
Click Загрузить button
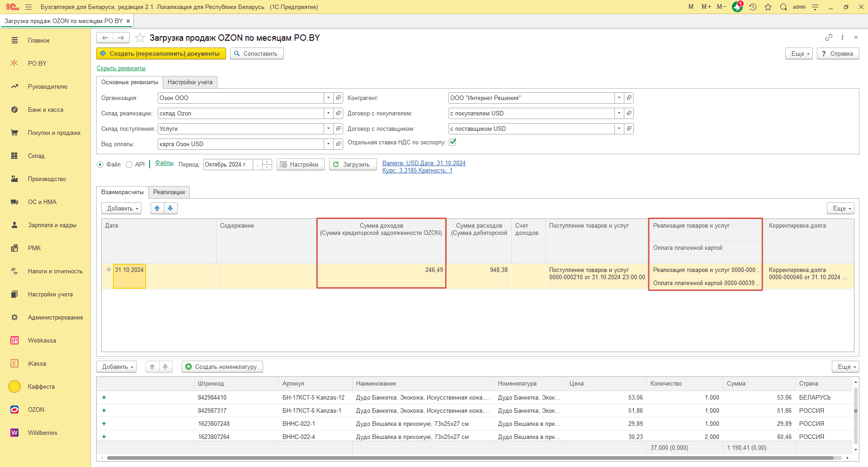(x=353, y=164)
